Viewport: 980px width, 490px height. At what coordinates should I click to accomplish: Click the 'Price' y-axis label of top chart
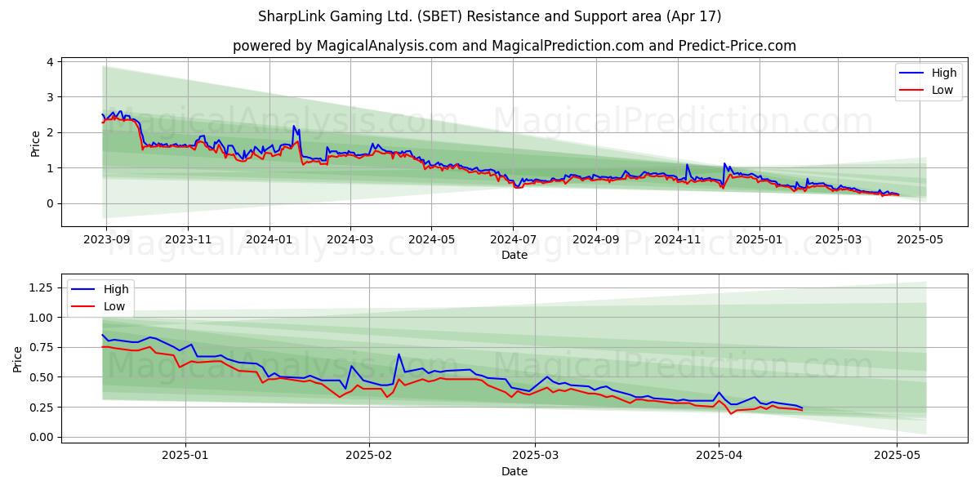(x=35, y=143)
